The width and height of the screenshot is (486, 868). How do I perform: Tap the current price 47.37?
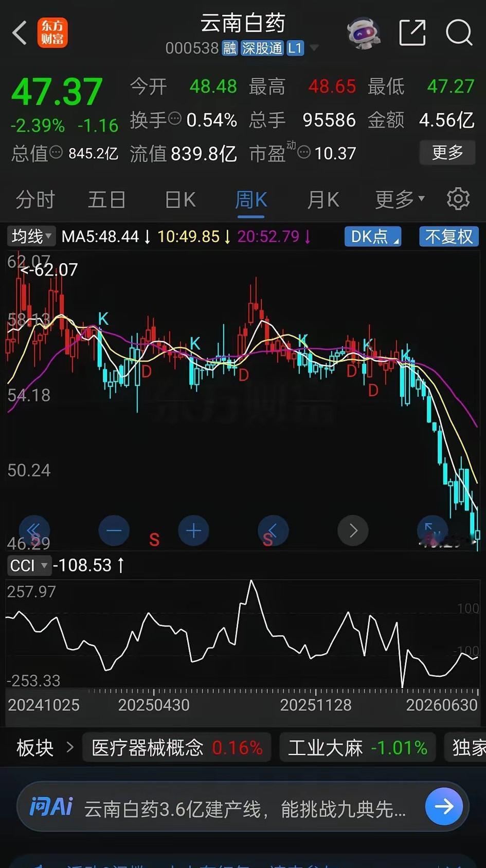point(57,92)
